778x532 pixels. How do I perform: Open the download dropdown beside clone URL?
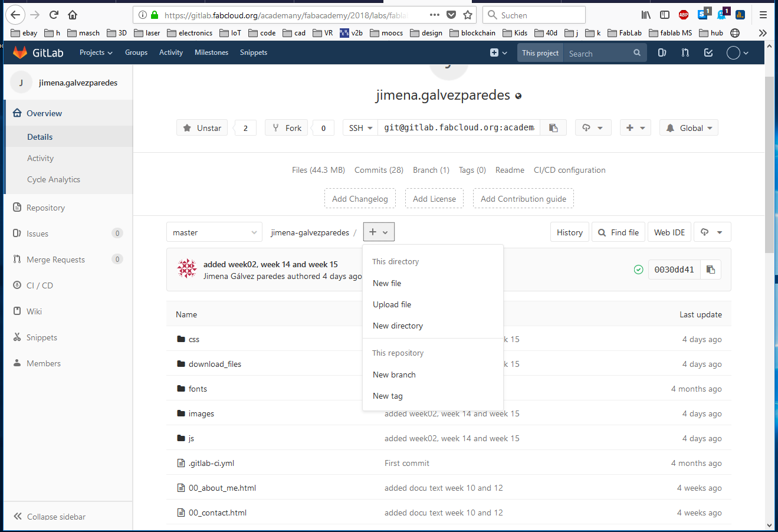[x=593, y=128]
